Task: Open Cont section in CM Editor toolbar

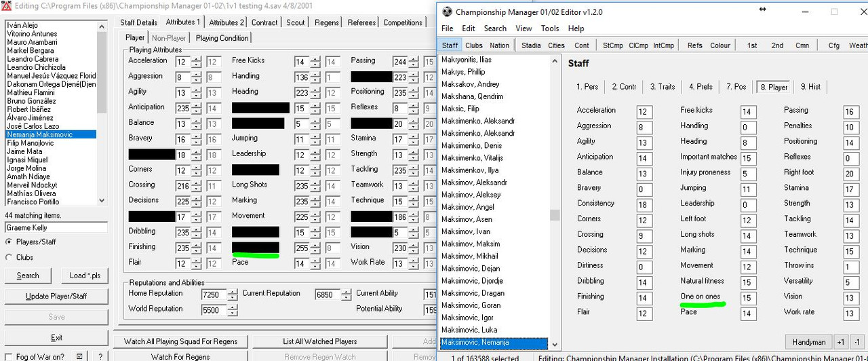Action: (582, 45)
